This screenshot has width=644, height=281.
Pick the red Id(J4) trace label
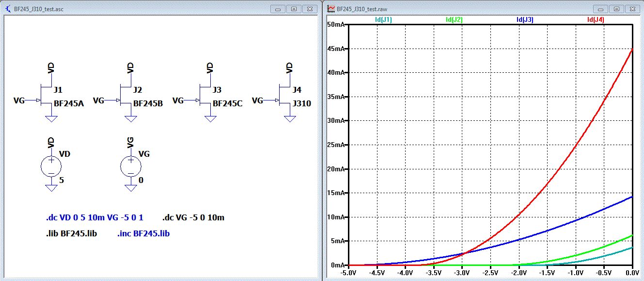(x=595, y=20)
